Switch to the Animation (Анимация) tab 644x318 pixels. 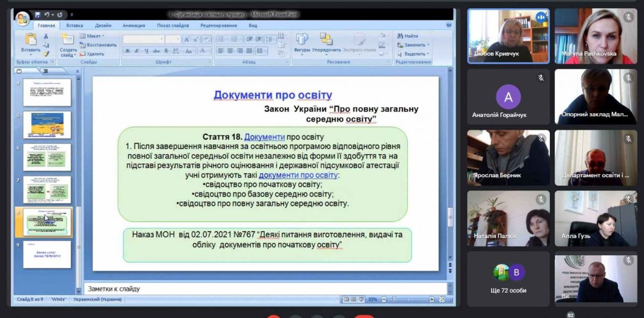tap(134, 25)
